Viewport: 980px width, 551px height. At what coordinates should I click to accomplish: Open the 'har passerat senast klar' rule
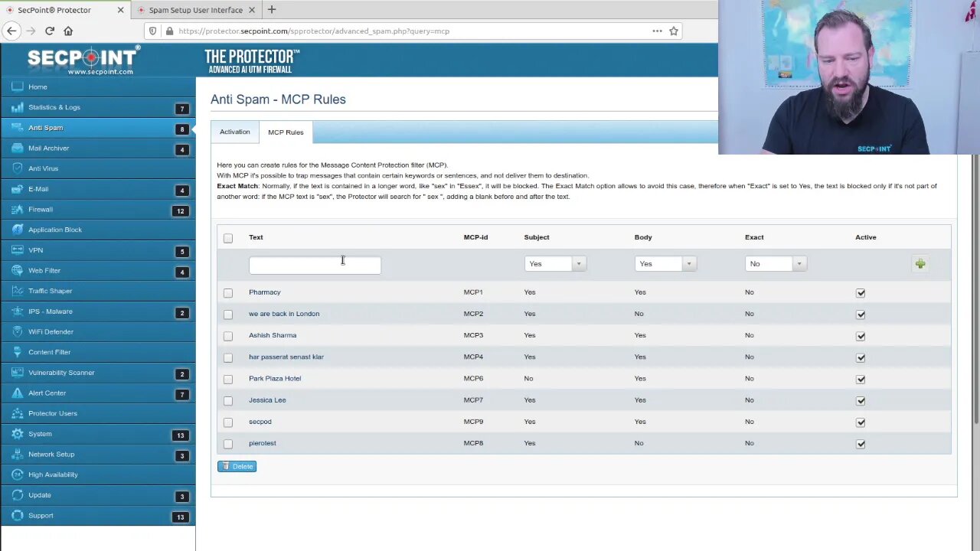286,357
